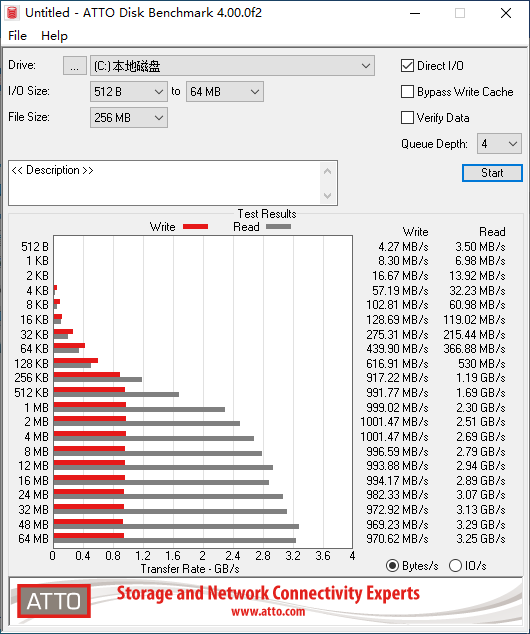Click the gray Read legend swatch
Screen dimensions: 530x634
278,227
